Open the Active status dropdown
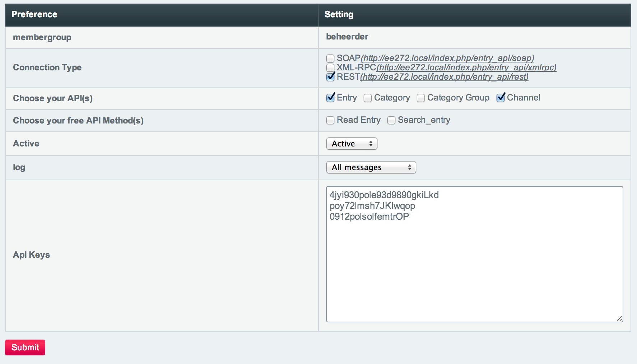 click(x=352, y=144)
